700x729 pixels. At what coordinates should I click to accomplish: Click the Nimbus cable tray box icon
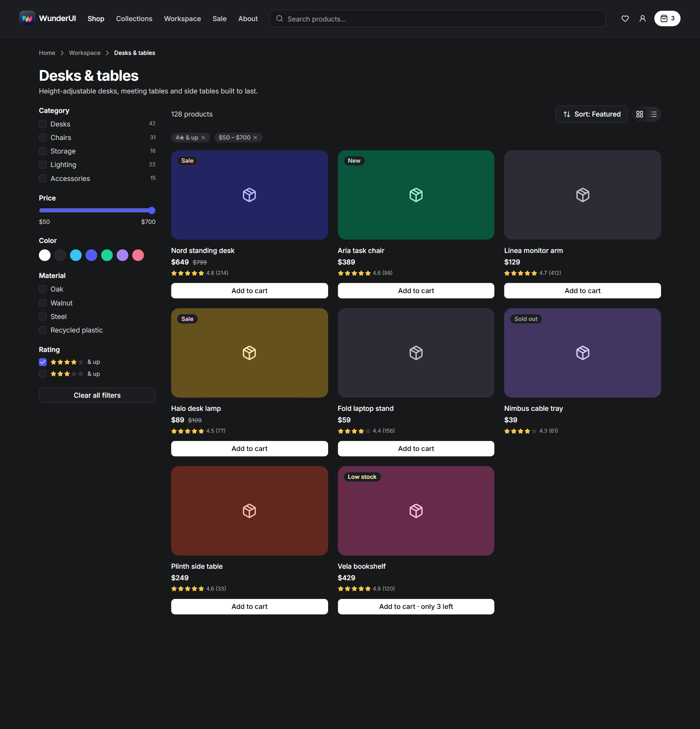[x=583, y=353]
